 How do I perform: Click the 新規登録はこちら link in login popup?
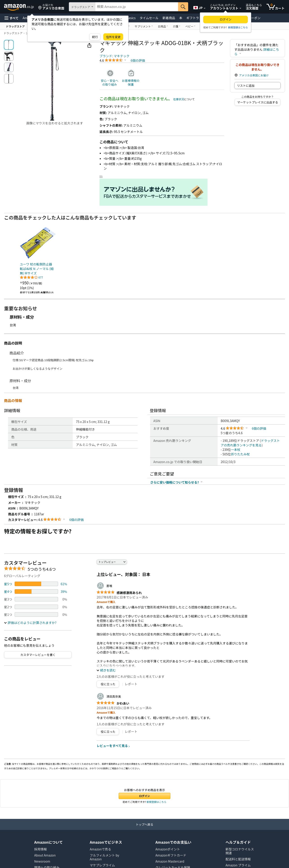[x=237, y=28]
